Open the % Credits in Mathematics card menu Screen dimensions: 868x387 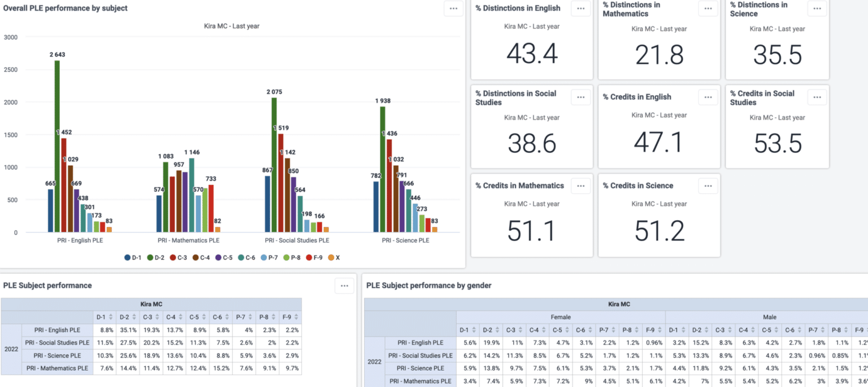pos(580,186)
